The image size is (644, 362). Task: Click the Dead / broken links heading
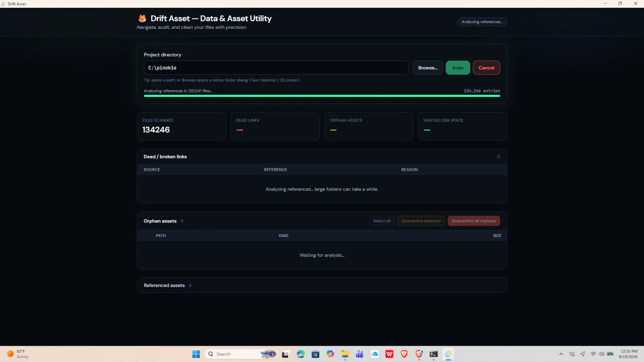pyautogui.click(x=165, y=156)
